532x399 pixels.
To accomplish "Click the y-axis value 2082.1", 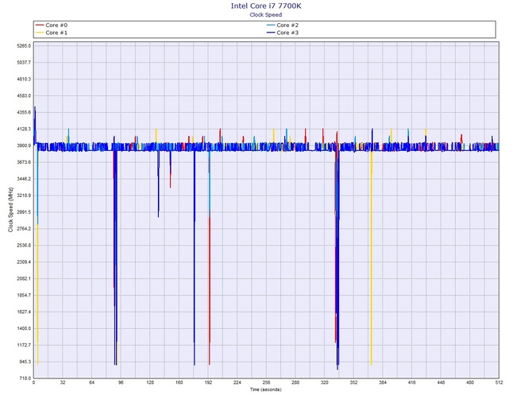I will click(x=24, y=279).
